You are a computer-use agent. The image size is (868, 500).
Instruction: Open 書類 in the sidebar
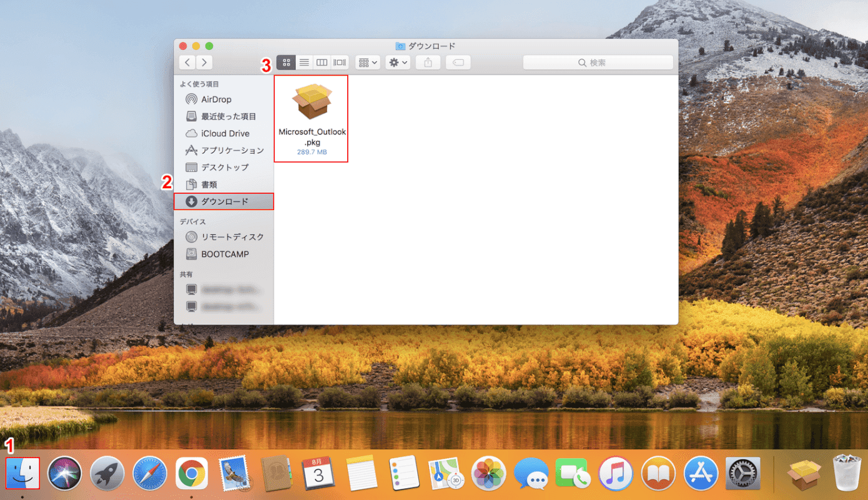pos(224,184)
